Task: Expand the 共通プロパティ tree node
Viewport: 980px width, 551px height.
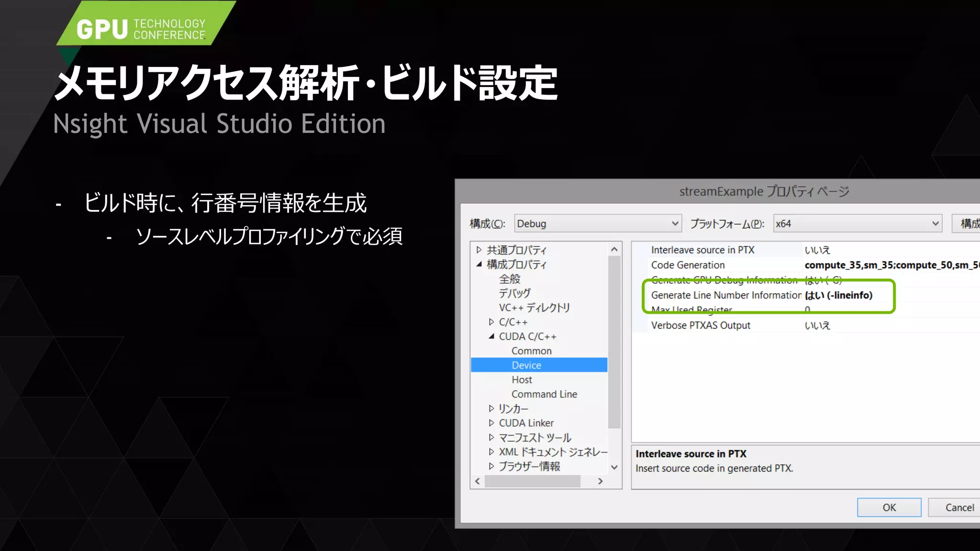Action: click(x=479, y=250)
